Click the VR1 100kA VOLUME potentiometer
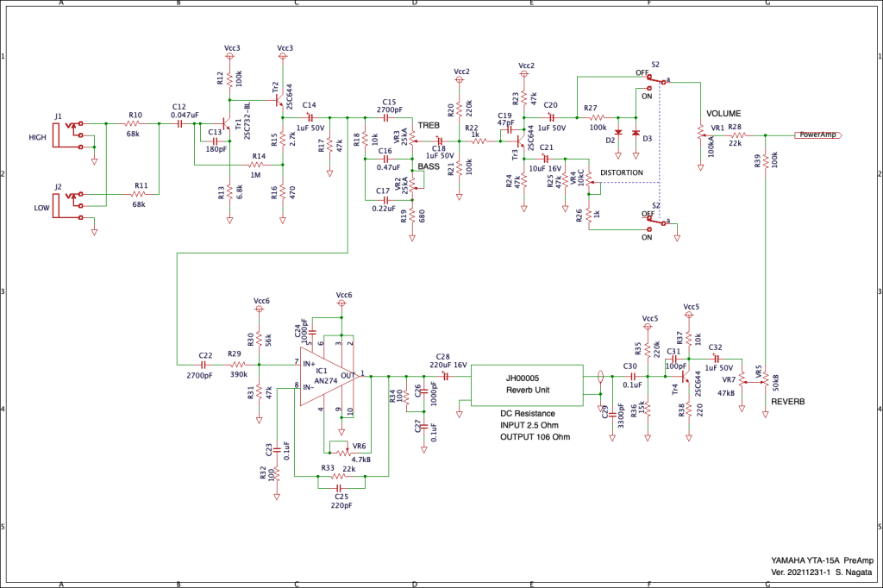Image resolution: width=883 pixels, height=588 pixels. (x=700, y=134)
